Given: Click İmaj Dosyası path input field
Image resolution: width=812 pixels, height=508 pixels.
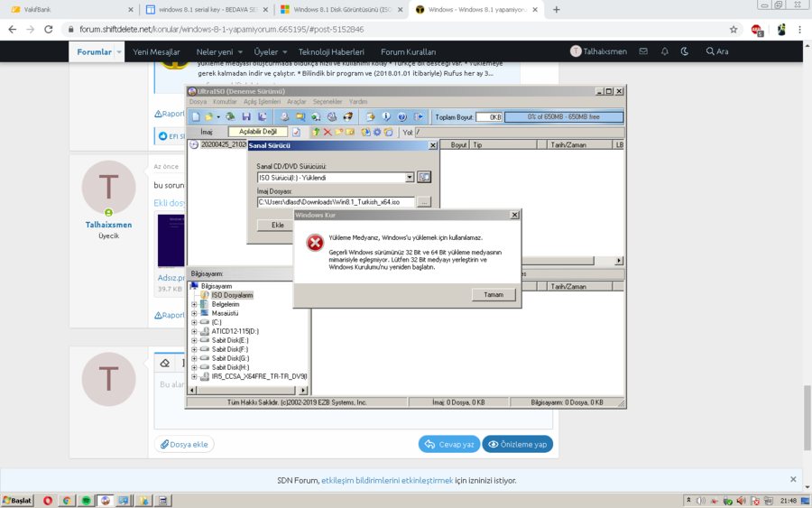Looking at the screenshot, I should tap(336, 202).
